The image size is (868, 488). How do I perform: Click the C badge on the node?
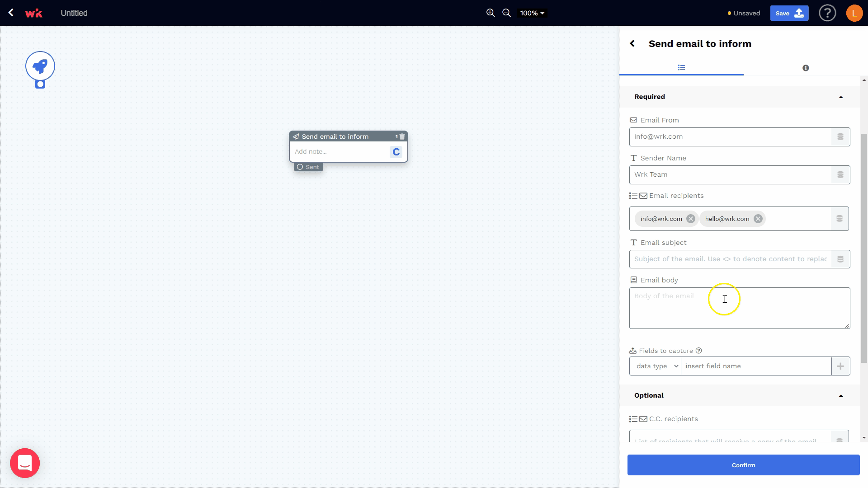coord(396,152)
